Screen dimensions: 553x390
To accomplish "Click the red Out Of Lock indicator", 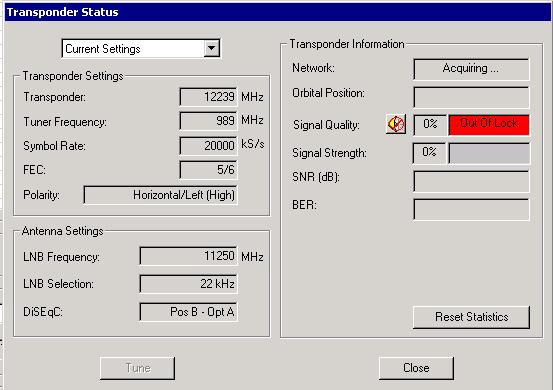I will click(x=489, y=124).
